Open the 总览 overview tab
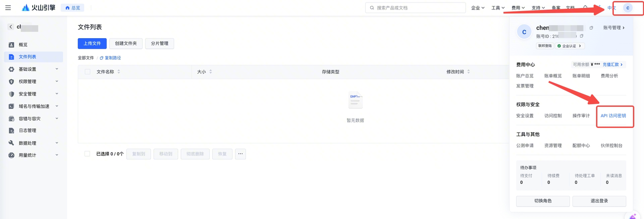Screen dimensions: 644x219 coord(73,8)
